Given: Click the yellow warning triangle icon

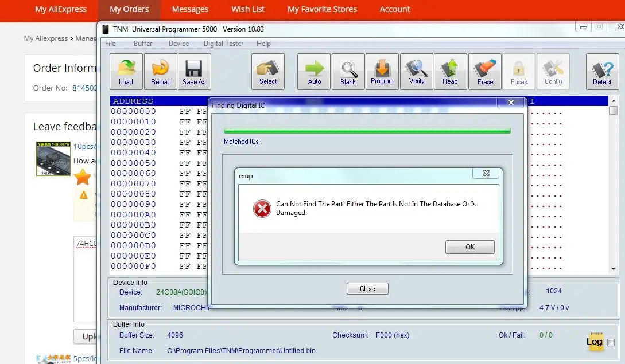Looking at the screenshot, I should pos(84,195).
